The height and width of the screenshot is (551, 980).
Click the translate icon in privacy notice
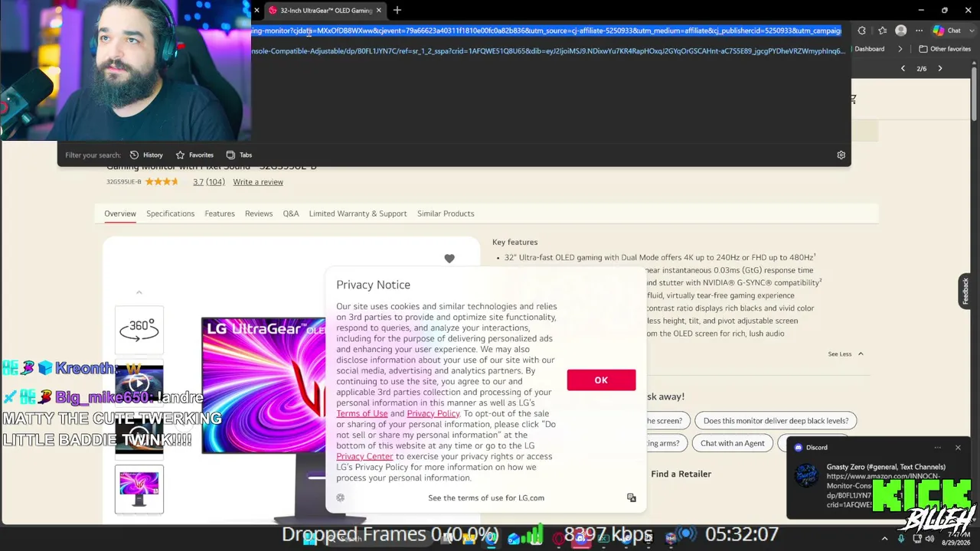632,497
